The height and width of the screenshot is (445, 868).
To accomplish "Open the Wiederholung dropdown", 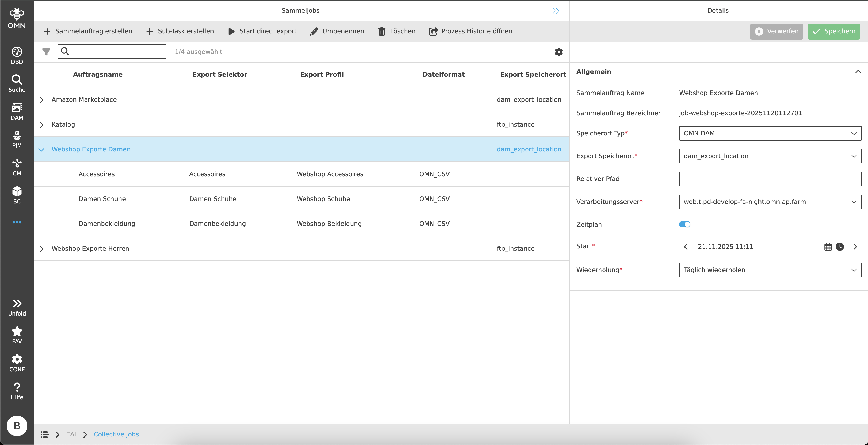I will tap(770, 270).
